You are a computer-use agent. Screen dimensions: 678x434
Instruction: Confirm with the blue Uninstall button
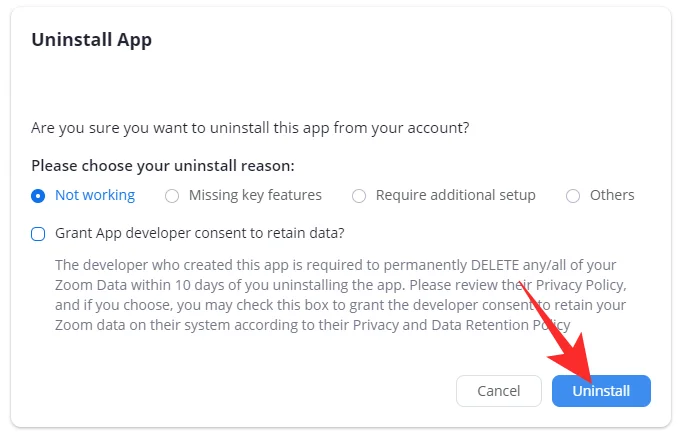click(x=601, y=391)
